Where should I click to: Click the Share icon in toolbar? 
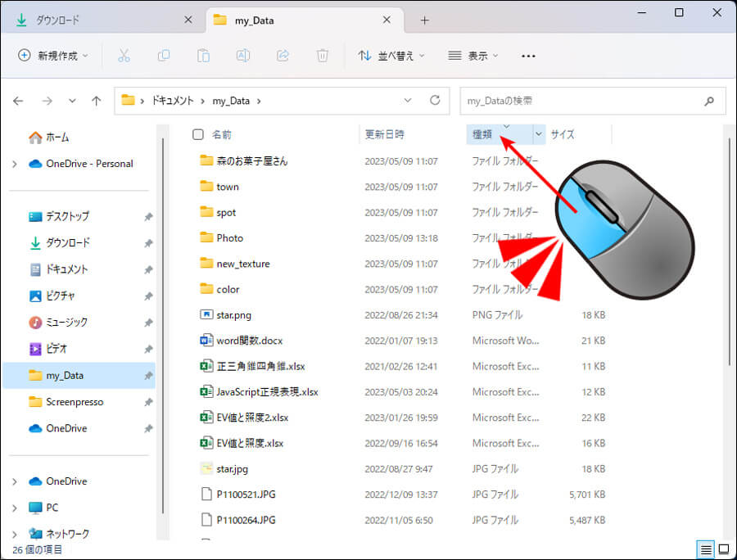coord(283,56)
